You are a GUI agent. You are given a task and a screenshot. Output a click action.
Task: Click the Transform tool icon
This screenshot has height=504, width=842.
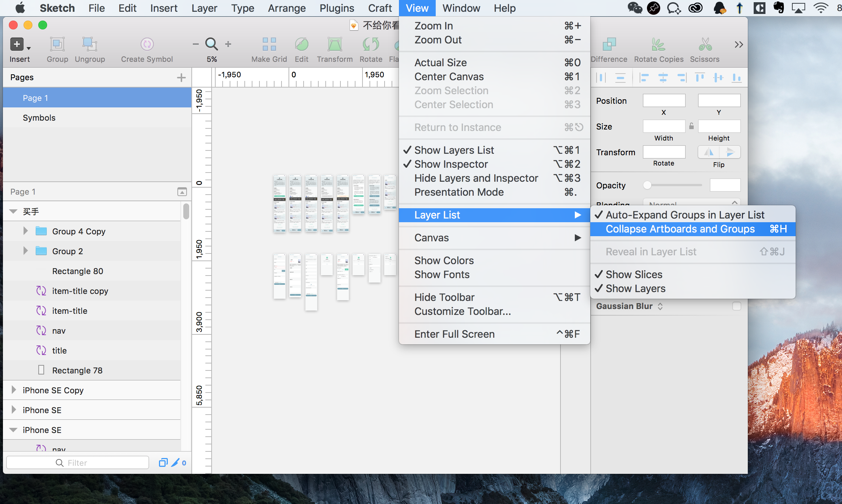click(335, 45)
